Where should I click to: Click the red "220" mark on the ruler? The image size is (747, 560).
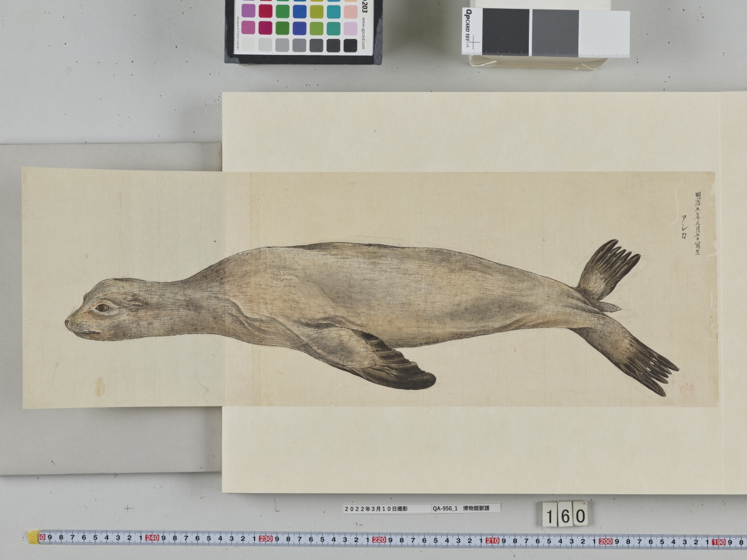(379, 540)
